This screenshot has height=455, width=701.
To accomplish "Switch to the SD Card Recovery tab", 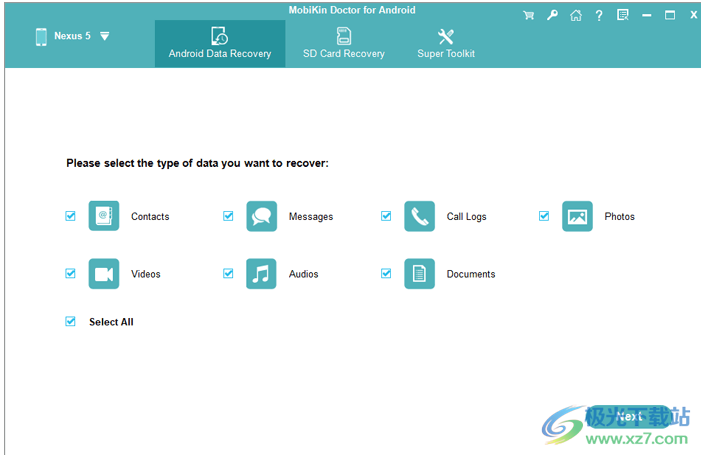I will pos(344,44).
